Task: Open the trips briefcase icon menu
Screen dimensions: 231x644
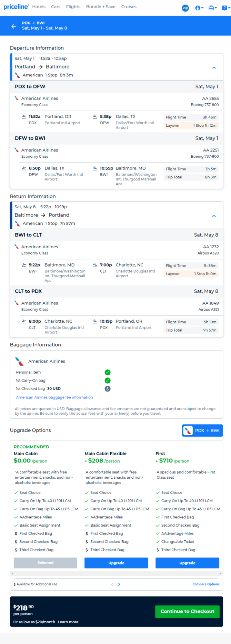Action: point(212,8)
